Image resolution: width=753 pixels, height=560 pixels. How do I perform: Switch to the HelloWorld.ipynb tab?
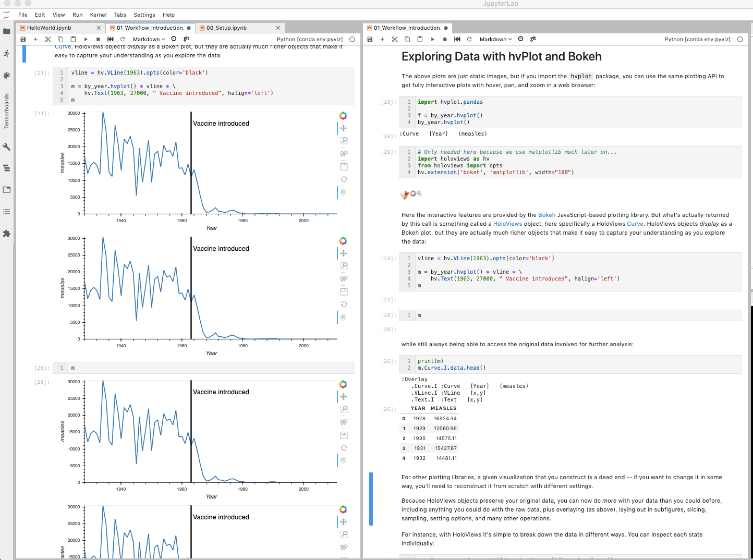49,28
